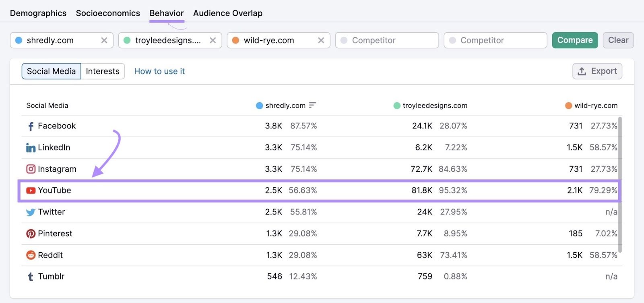Open the Demographics tab
The height and width of the screenshot is (303, 644).
click(38, 13)
